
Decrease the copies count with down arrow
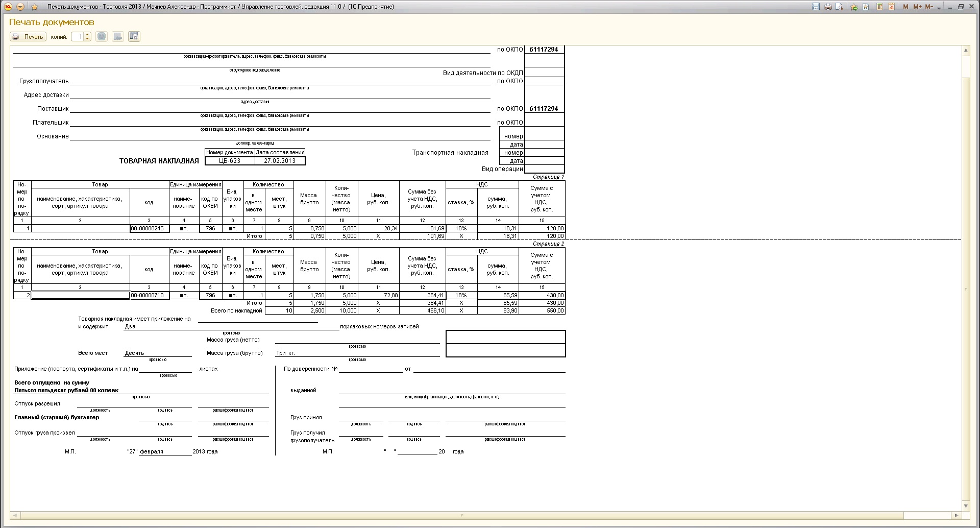88,39
